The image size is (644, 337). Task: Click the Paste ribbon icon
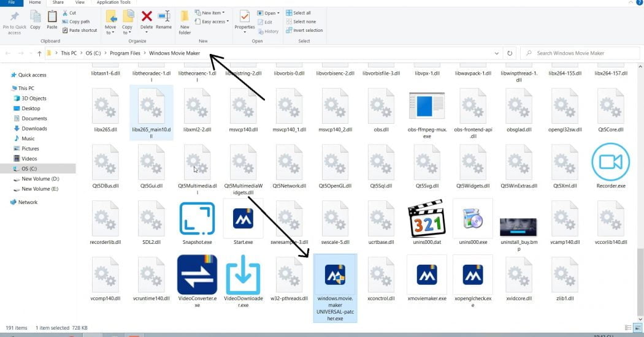[52, 17]
